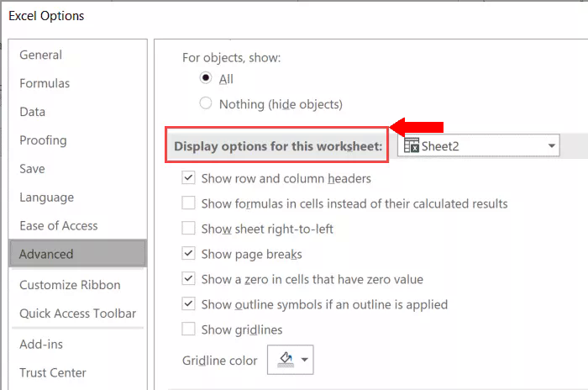Go to Quick Access Toolbar settings
This screenshot has width=588, height=390.
[x=77, y=314]
